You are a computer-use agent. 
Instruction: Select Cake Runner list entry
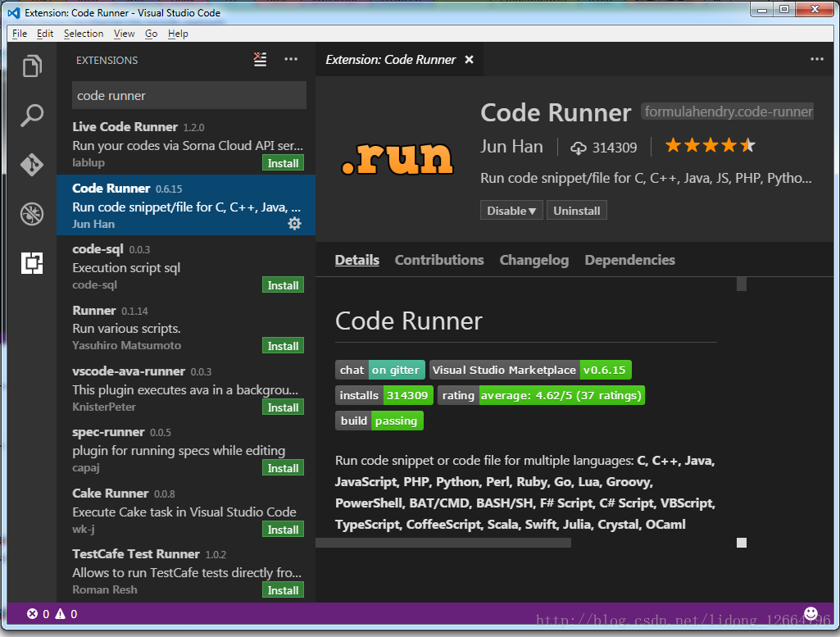click(186, 510)
